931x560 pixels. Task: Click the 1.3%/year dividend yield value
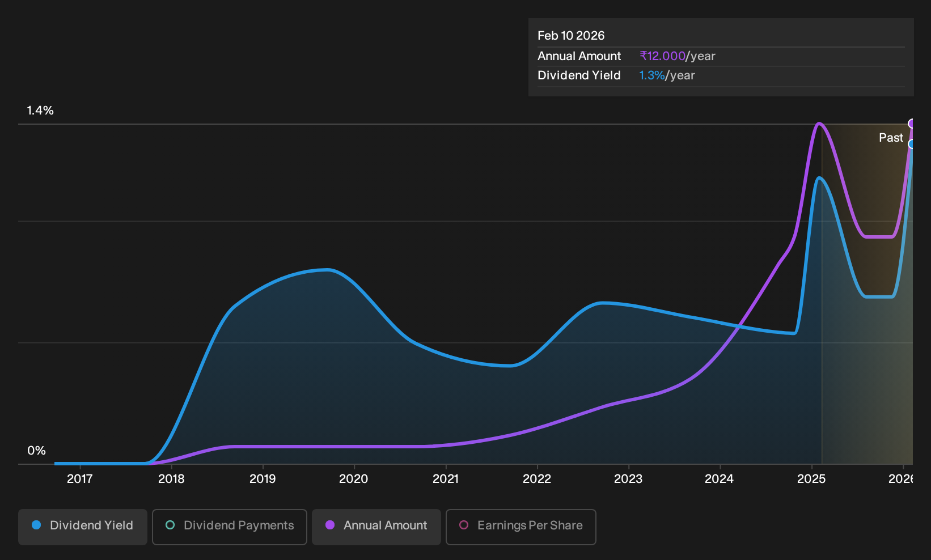coord(667,75)
